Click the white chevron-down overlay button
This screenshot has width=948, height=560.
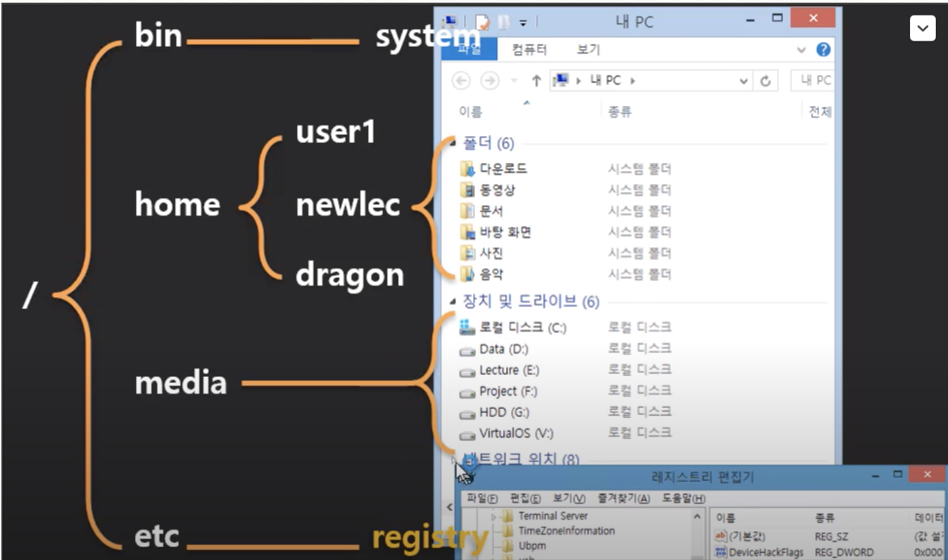(x=922, y=28)
